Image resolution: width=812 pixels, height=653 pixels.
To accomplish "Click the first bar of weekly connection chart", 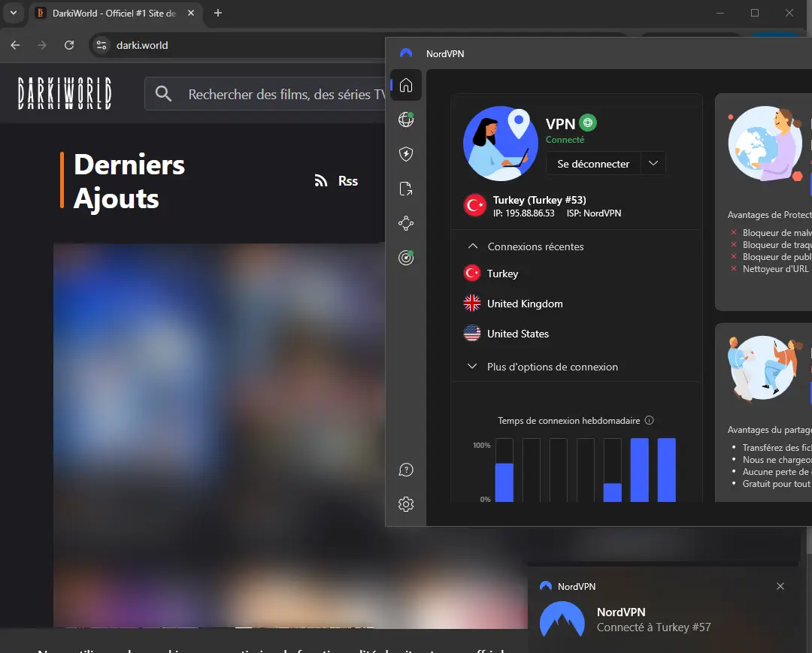I will point(504,470).
